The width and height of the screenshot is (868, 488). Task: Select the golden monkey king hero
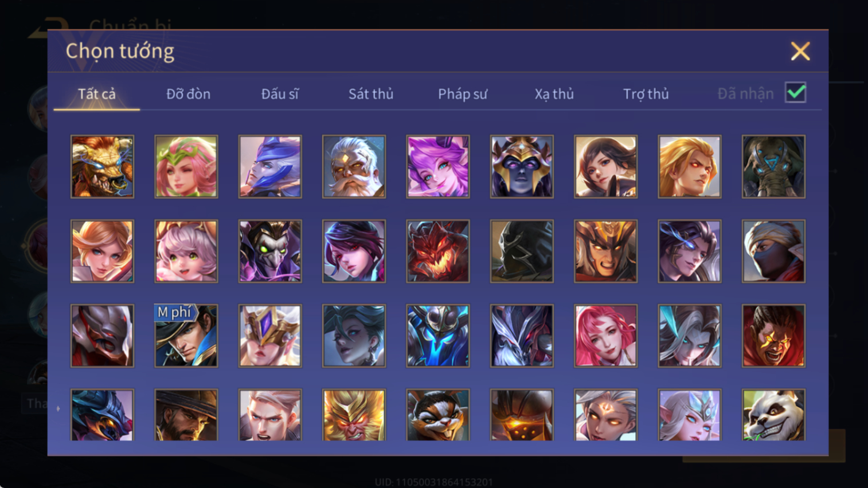tap(354, 415)
